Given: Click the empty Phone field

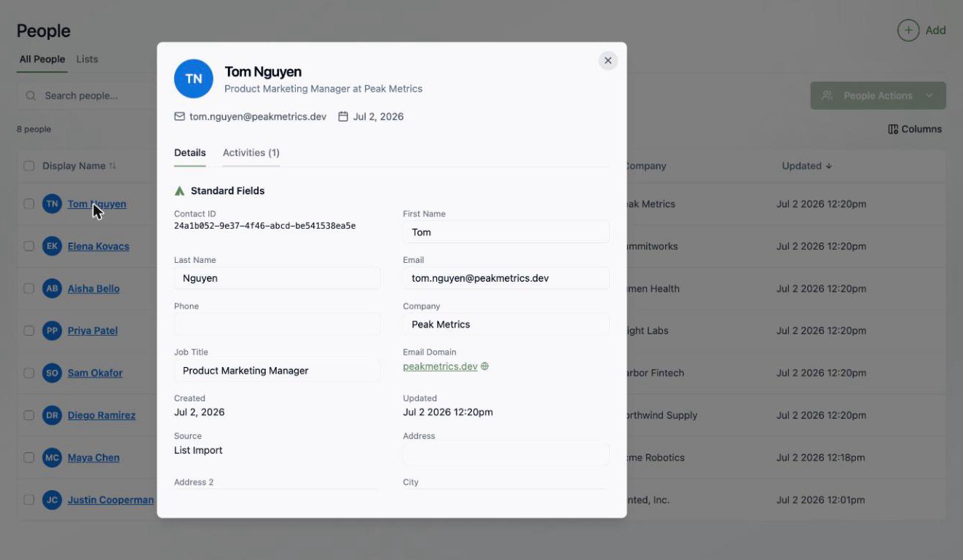Looking at the screenshot, I should click(x=278, y=324).
